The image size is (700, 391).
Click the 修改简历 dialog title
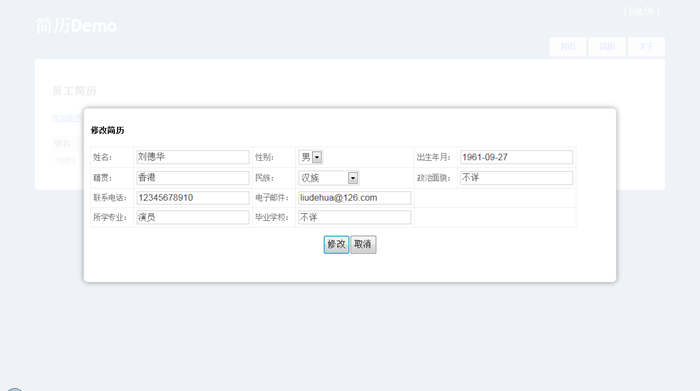[108, 130]
